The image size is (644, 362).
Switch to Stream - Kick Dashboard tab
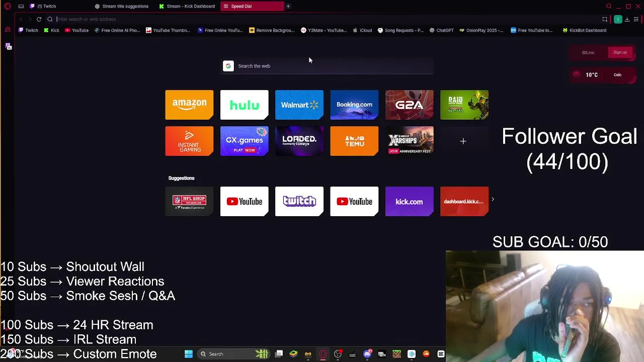(188, 6)
